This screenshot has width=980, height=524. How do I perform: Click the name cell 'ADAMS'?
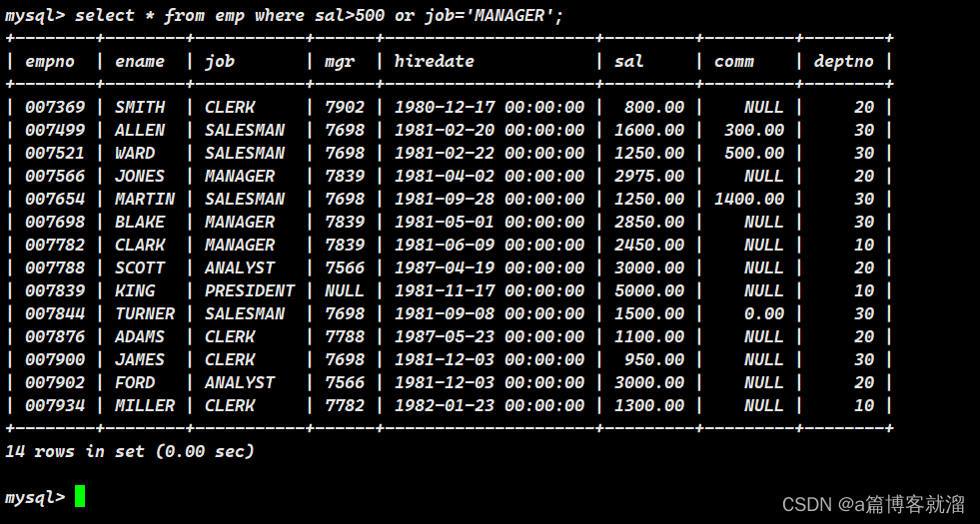(x=140, y=336)
